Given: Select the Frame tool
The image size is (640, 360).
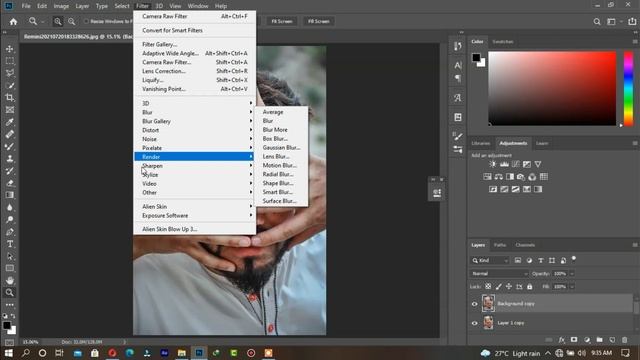Looking at the screenshot, I should tap(9, 110).
